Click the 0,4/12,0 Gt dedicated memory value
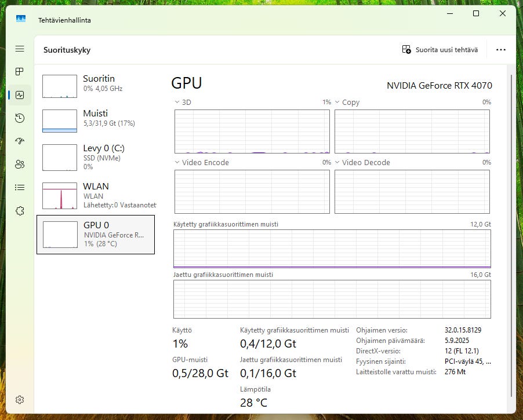523x420 pixels. (x=268, y=344)
